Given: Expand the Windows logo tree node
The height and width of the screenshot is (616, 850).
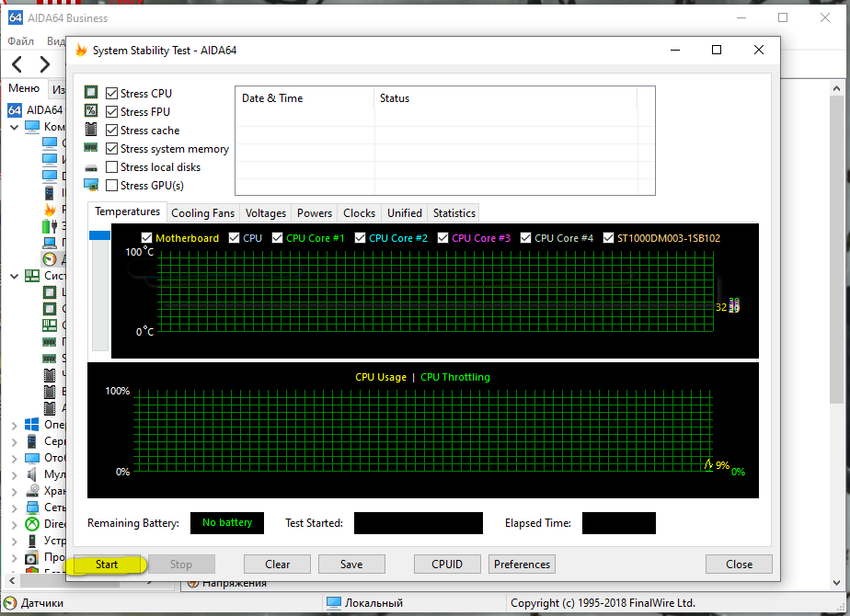Looking at the screenshot, I should pyautogui.click(x=14, y=425).
